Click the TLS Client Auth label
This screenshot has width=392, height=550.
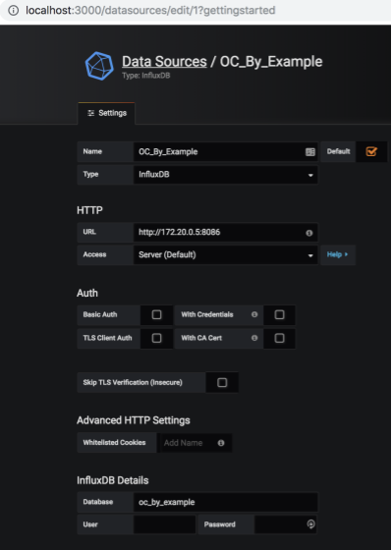pyautogui.click(x=107, y=338)
